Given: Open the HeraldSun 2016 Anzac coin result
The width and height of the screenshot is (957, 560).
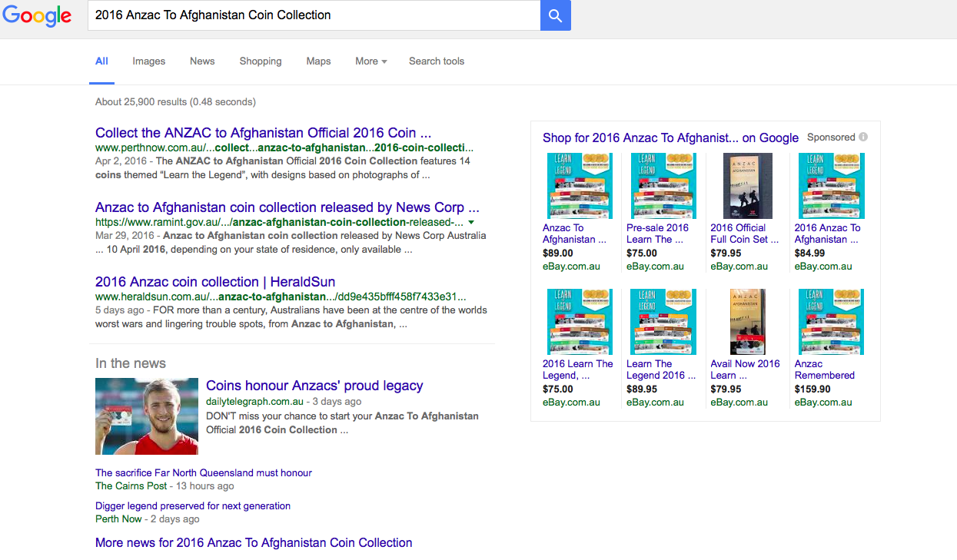Looking at the screenshot, I should point(215,282).
